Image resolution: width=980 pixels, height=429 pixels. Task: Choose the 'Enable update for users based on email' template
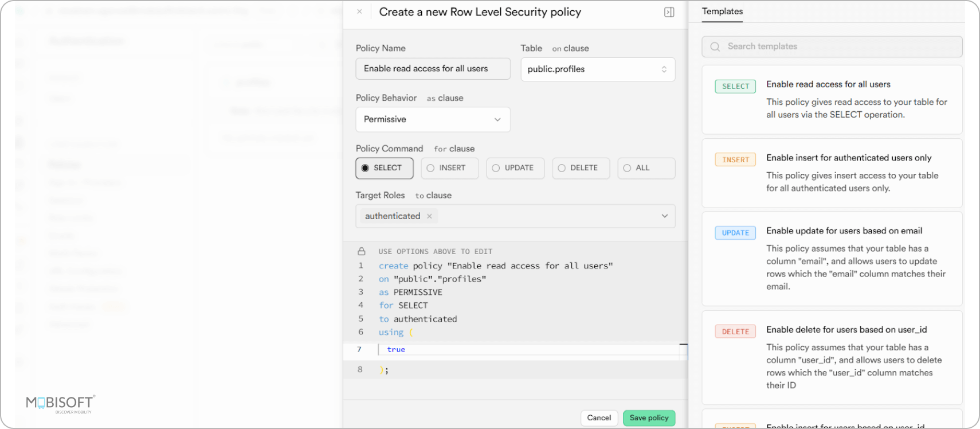(x=832, y=259)
